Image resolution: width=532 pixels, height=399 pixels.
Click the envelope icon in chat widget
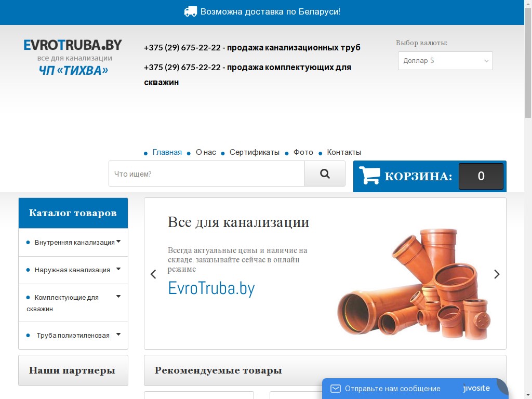click(335, 389)
